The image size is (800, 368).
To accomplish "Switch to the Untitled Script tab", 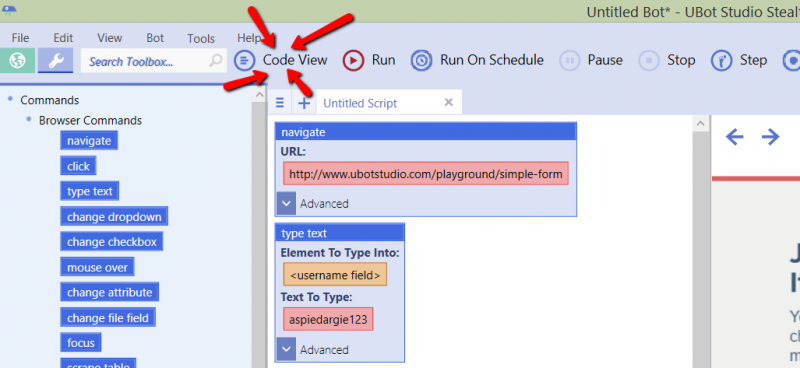I will (x=360, y=103).
